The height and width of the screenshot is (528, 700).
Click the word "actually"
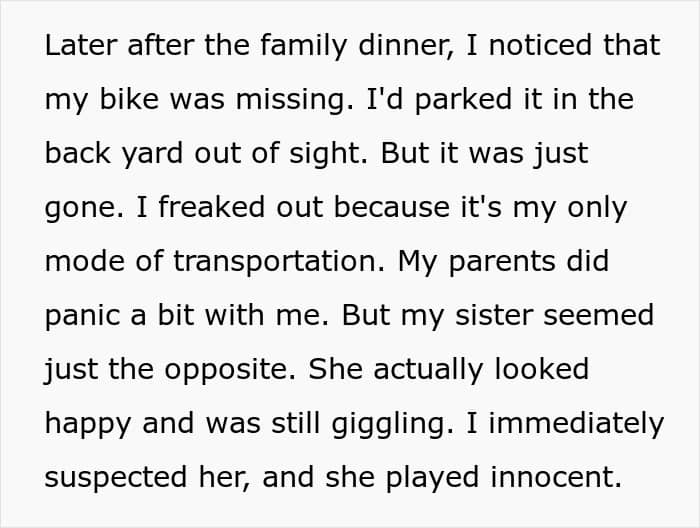[428, 371]
